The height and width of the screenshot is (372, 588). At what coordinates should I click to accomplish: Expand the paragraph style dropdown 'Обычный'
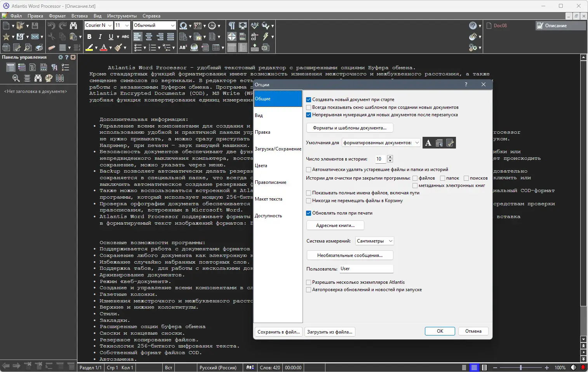click(173, 25)
